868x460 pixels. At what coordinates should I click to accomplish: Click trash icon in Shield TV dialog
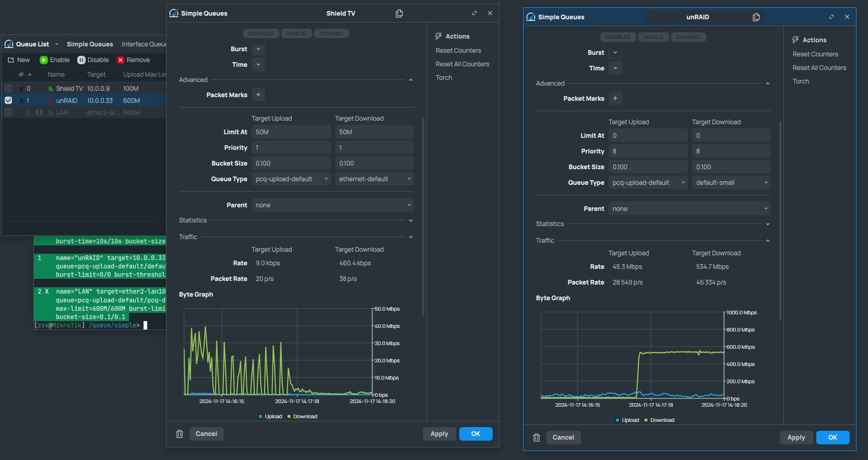[180, 434]
